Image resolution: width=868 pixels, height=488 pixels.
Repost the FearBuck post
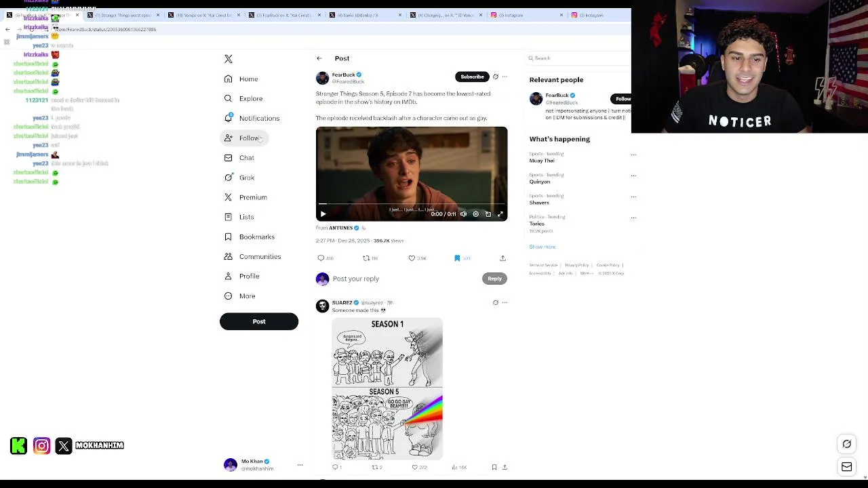coord(370,258)
